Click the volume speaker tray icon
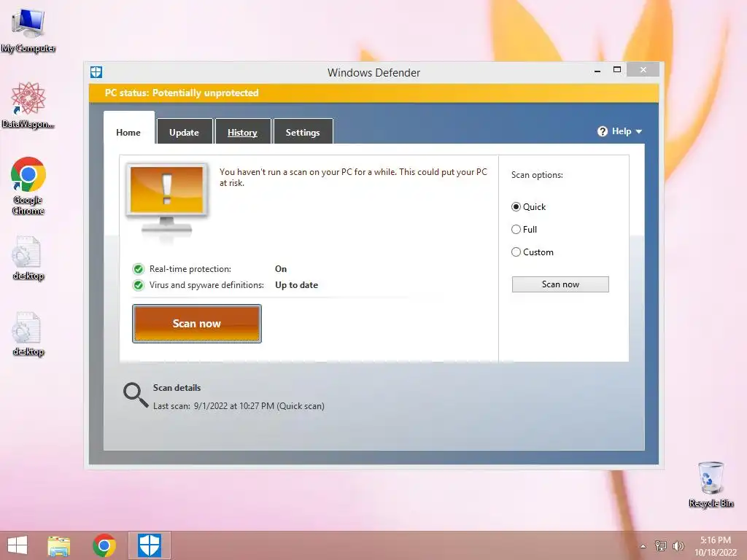 pos(678,545)
